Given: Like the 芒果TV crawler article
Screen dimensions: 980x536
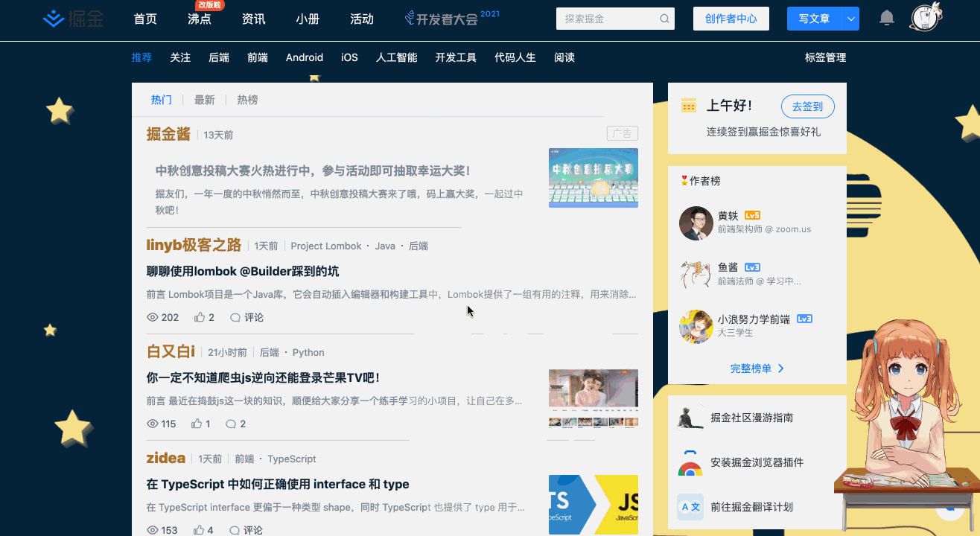Looking at the screenshot, I should [x=197, y=424].
